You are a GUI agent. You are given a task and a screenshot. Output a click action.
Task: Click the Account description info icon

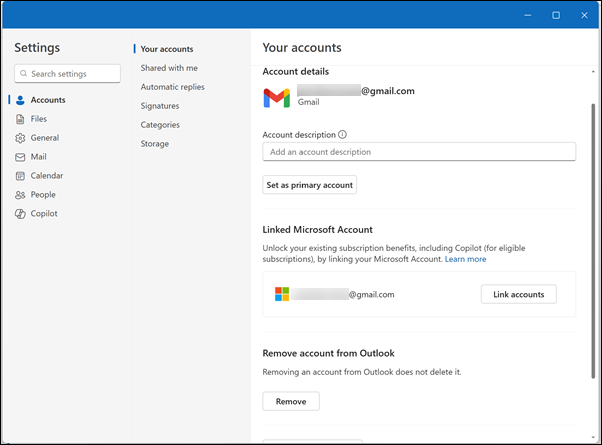click(x=342, y=134)
